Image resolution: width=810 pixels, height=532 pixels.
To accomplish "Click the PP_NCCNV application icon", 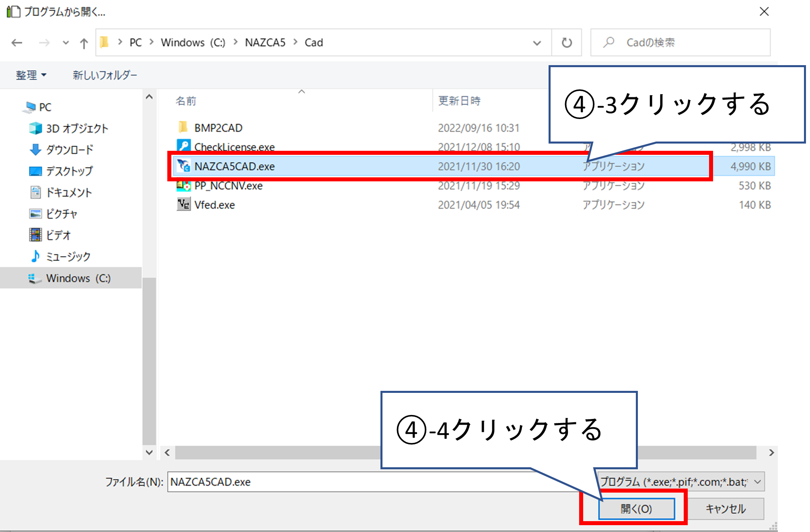I will click(x=184, y=185).
